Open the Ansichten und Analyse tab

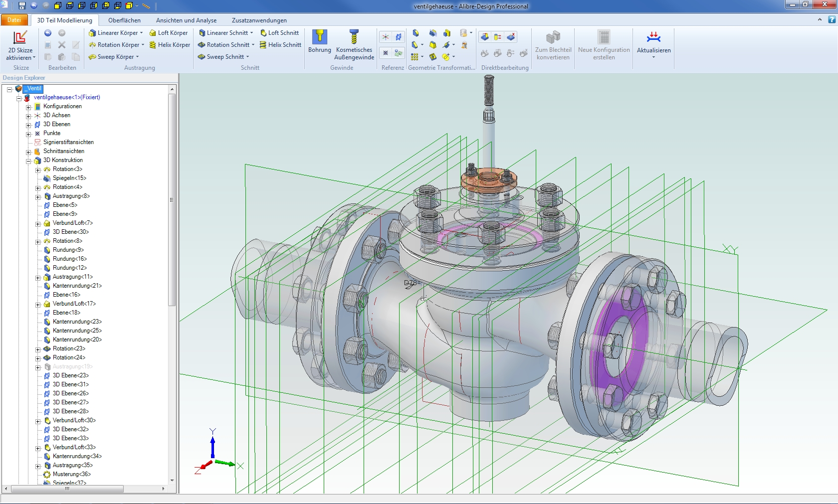186,20
